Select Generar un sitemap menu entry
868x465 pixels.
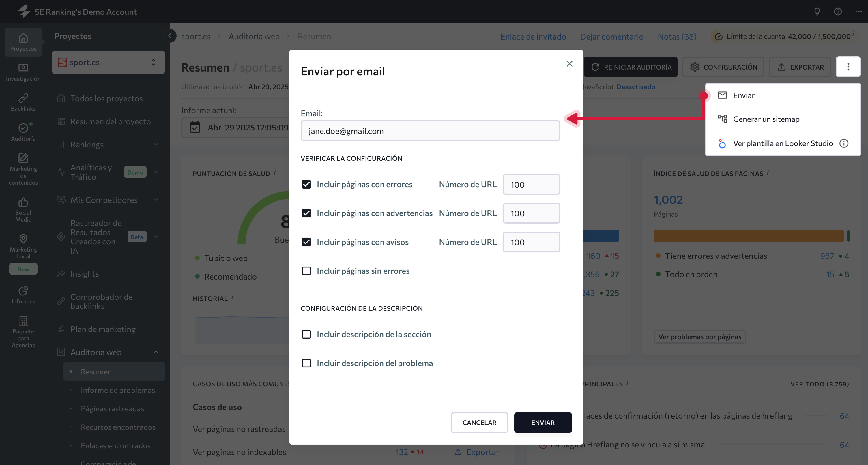[x=783, y=119]
